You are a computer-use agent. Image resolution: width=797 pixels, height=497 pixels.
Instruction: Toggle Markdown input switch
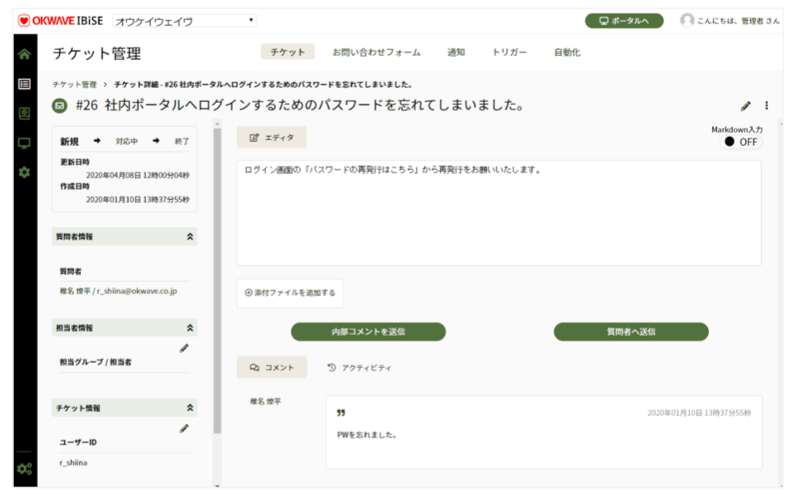(x=741, y=142)
